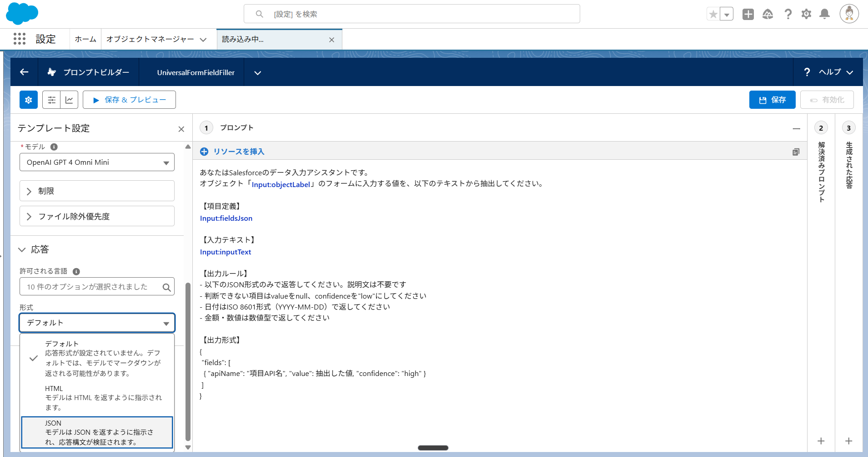Viewport: 868px width, 457px height.
Task: Click the sliders configuration icon in toolbar
Action: tap(51, 100)
